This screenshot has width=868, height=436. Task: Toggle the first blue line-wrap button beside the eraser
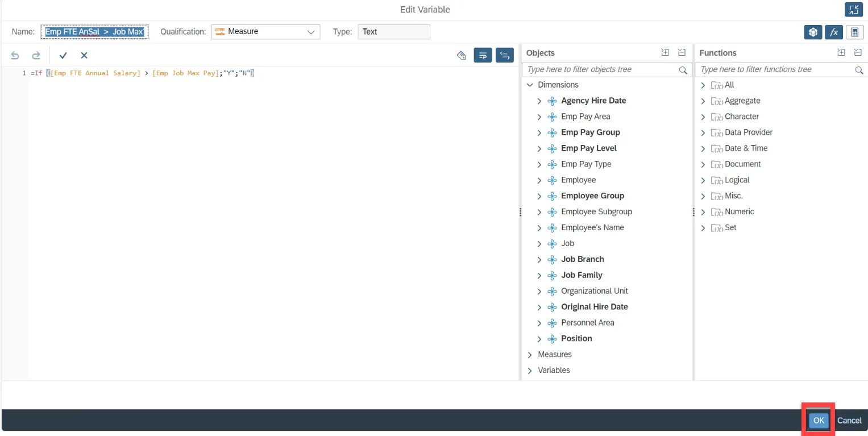pyautogui.click(x=483, y=55)
